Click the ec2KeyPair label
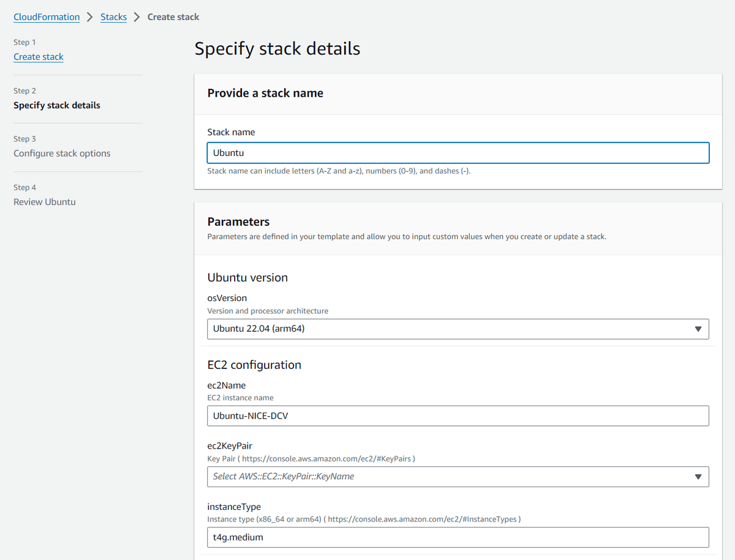The height and width of the screenshot is (560, 735). 230,446
